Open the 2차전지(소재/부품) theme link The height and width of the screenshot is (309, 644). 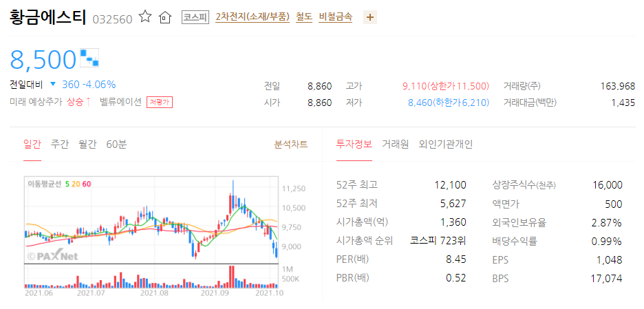click(x=253, y=17)
